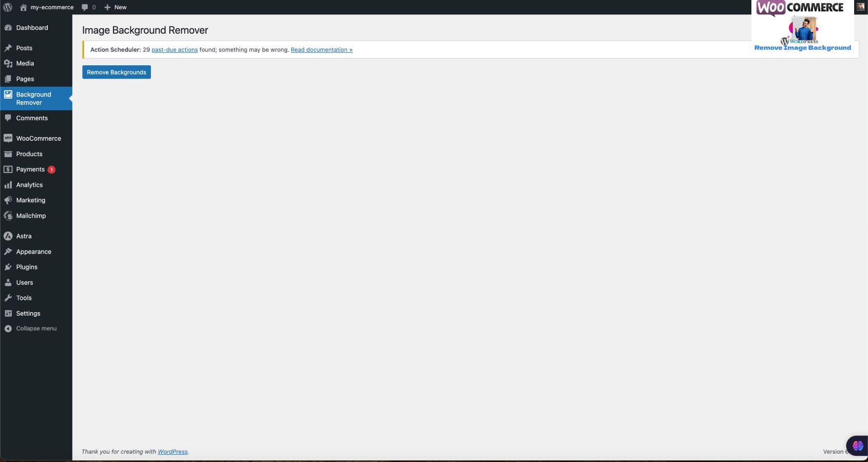
Task: Select the Settings menu entry
Action: pyautogui.click(x=28, y=313)
